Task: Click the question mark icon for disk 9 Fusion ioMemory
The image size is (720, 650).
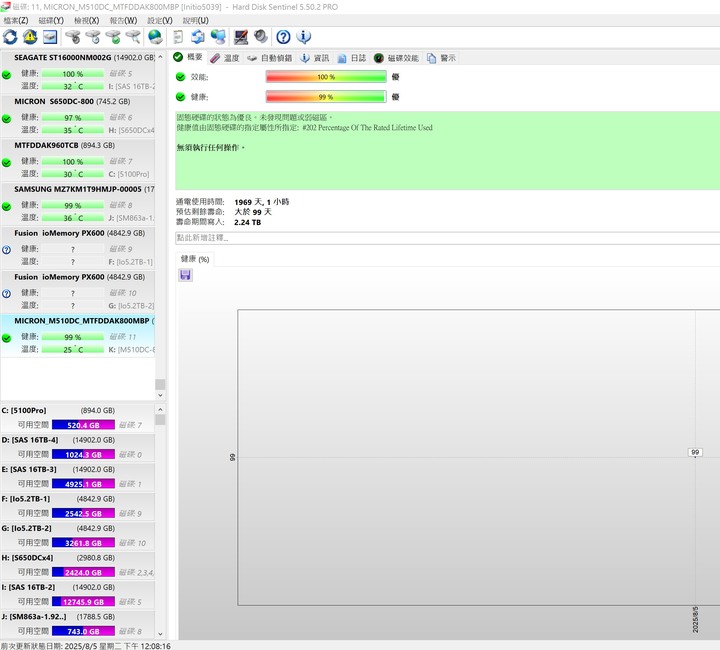Action: pyautogui.click(x=6, y=250)
